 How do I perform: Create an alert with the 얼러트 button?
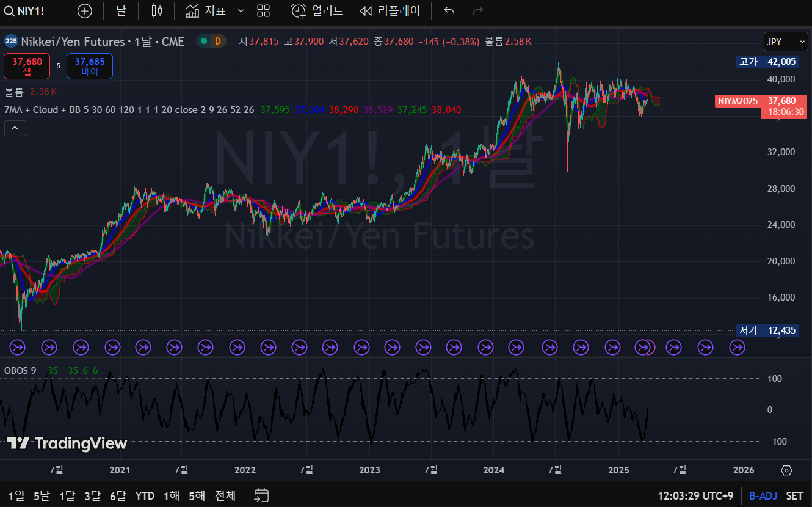(317, 11)
